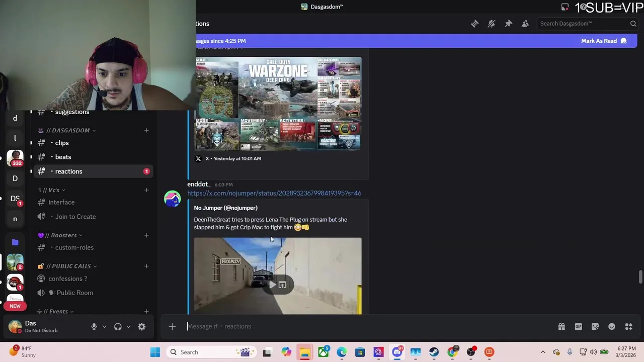Select lowercase d server icon
644x362 pixels.
pyautogui.click(x=15, y=118)
